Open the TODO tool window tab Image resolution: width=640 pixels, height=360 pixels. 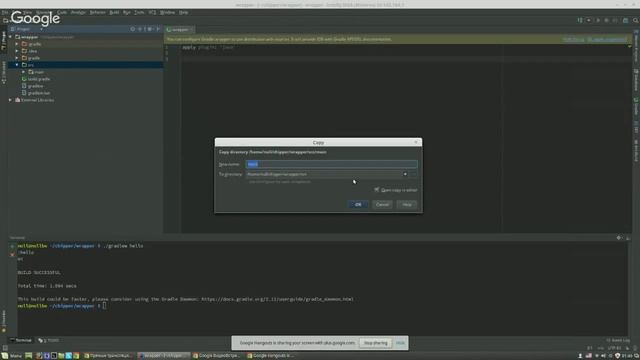click(49, 340)
